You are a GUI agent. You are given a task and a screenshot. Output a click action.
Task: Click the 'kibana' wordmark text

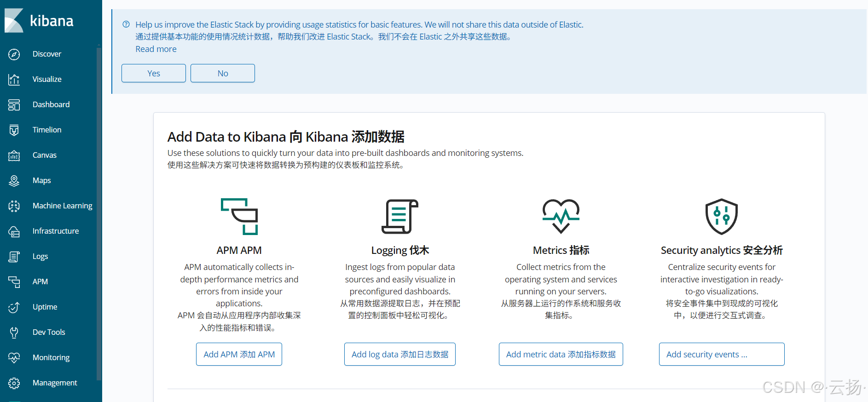52,21
